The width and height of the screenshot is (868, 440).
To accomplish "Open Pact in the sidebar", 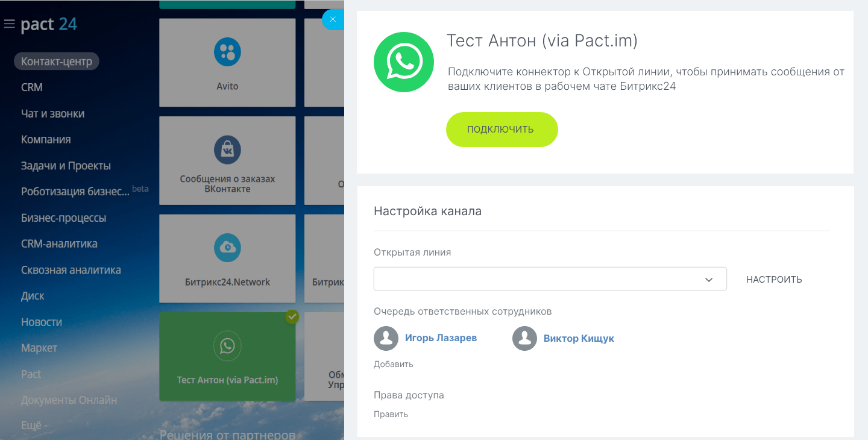I will pos(31,374).
